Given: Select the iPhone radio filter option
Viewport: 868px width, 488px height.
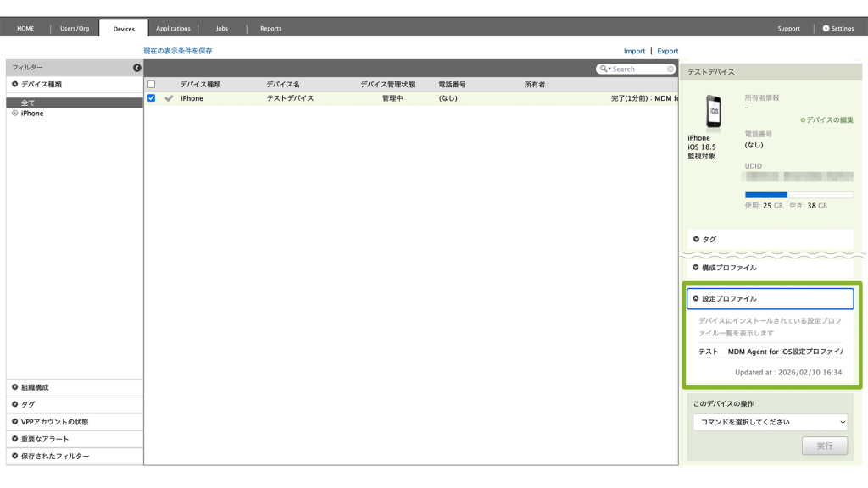Looking at the screenshot, I should pyautogui.click(x=15, y=114).
